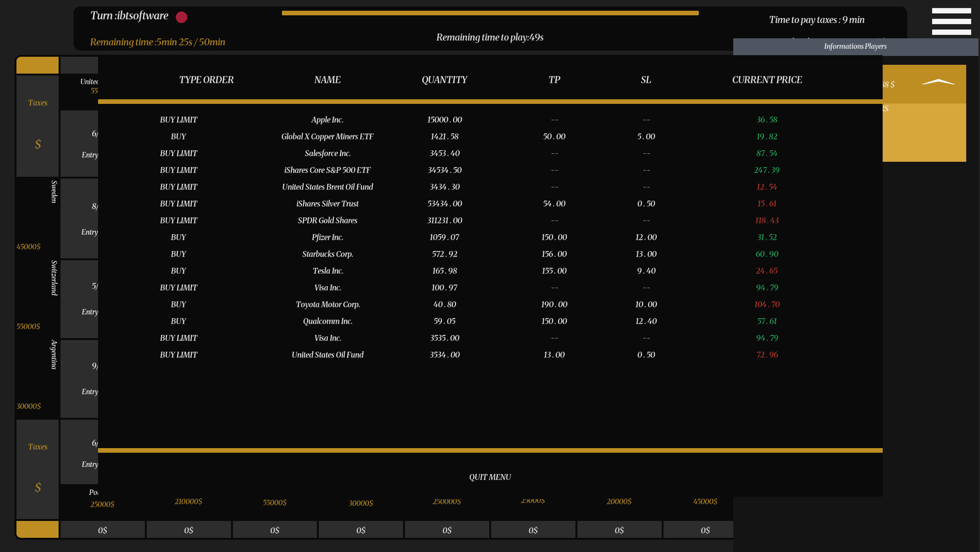The image size is (980, 552).
Task: Select the Apple Inc. BUY LIMIT order row
Action: pos(327,119)
